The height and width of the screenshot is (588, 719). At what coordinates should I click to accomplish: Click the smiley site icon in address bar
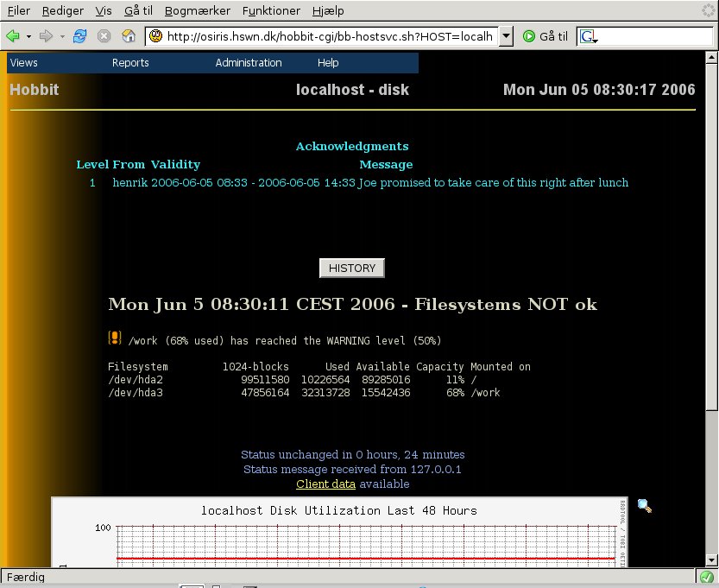tap(155, 36)
